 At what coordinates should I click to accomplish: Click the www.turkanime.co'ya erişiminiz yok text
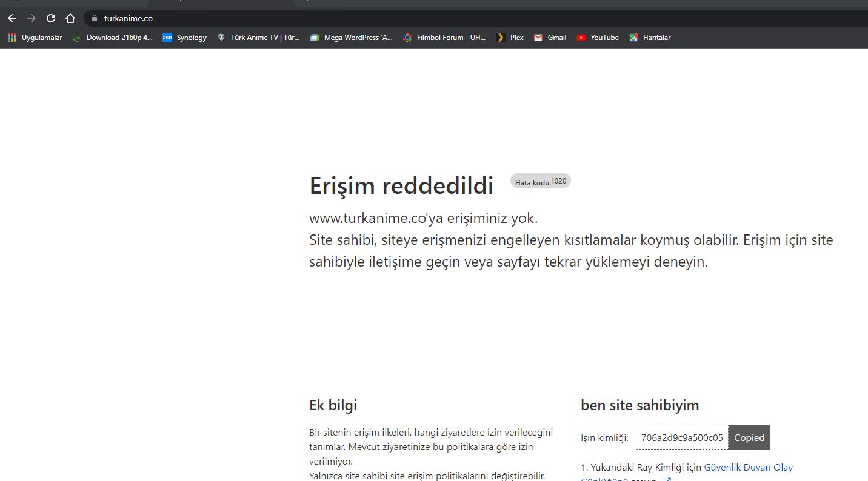[x=423, y=218]
